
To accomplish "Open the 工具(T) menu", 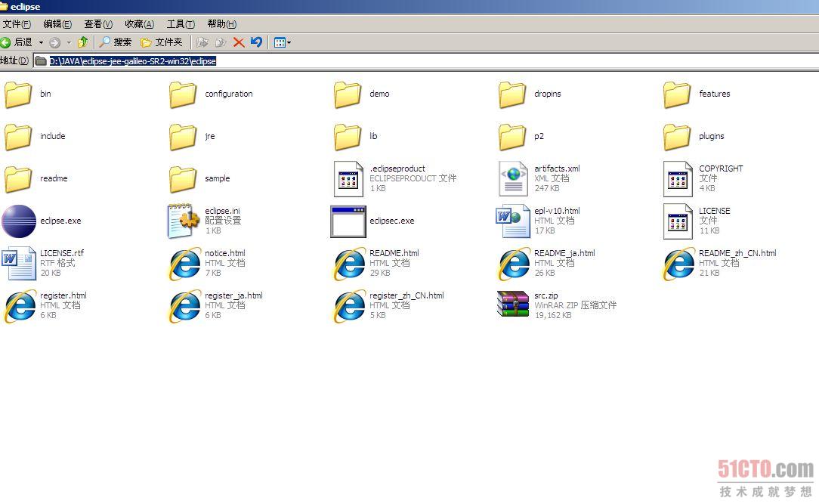I will click(x=181, y=24).
